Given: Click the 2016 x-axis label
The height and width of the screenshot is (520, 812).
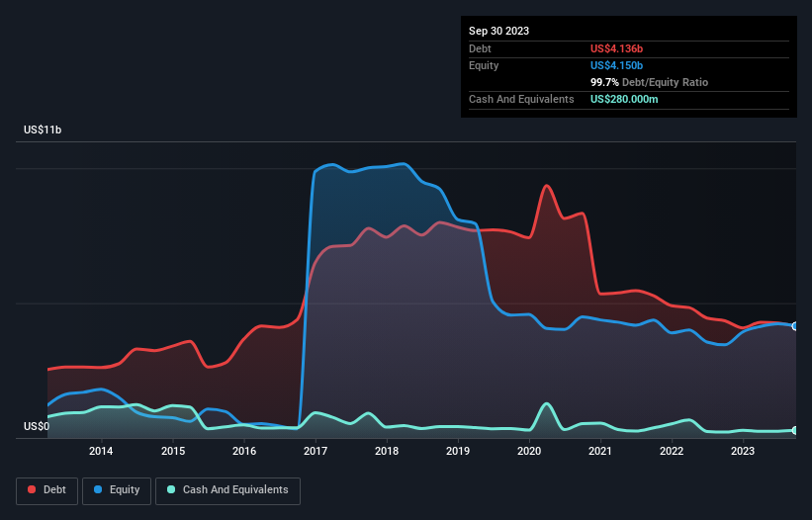Looking at the screenshot, I should click(244, 451).
